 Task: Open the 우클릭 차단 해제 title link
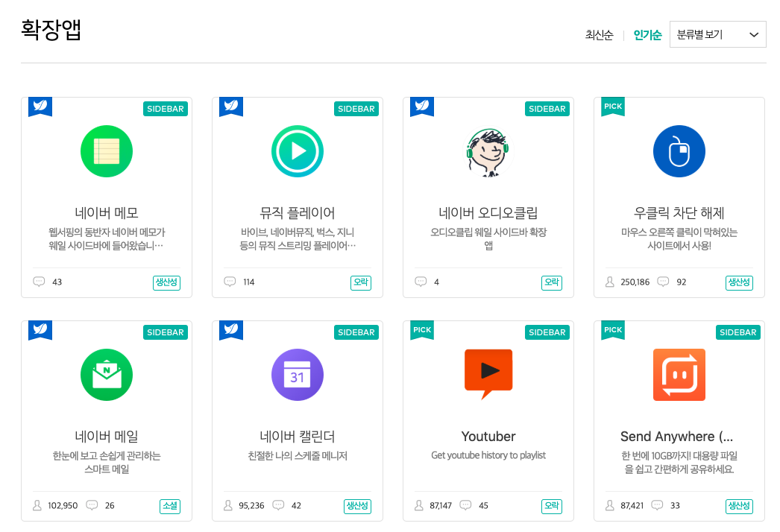click(x=679, y=213)
